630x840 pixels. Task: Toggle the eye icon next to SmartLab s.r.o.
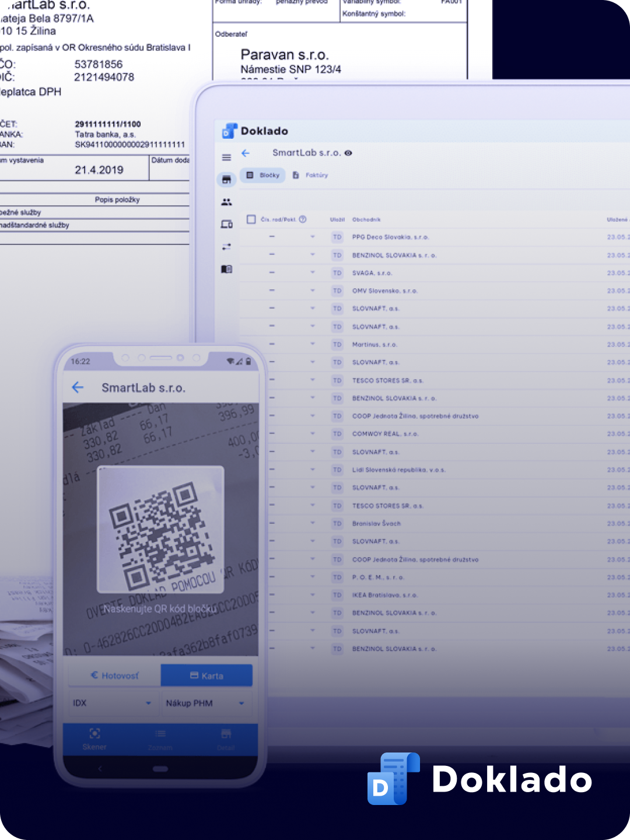[348, 153]
